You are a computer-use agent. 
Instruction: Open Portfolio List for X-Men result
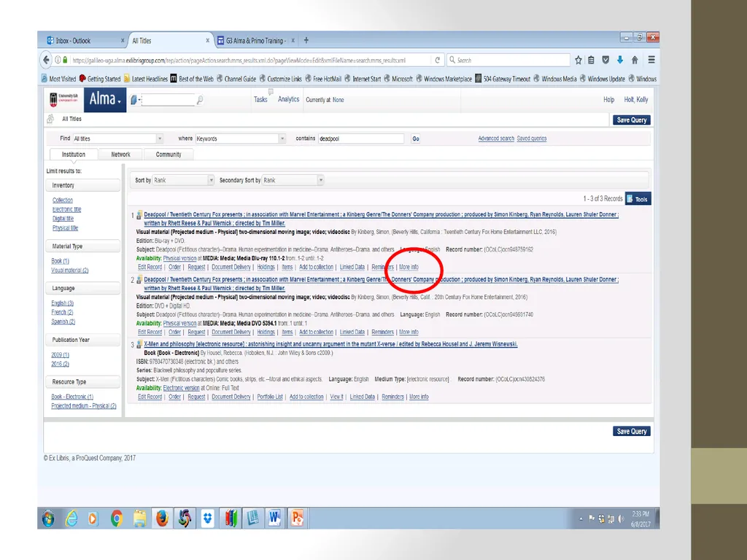pos(270,397)
